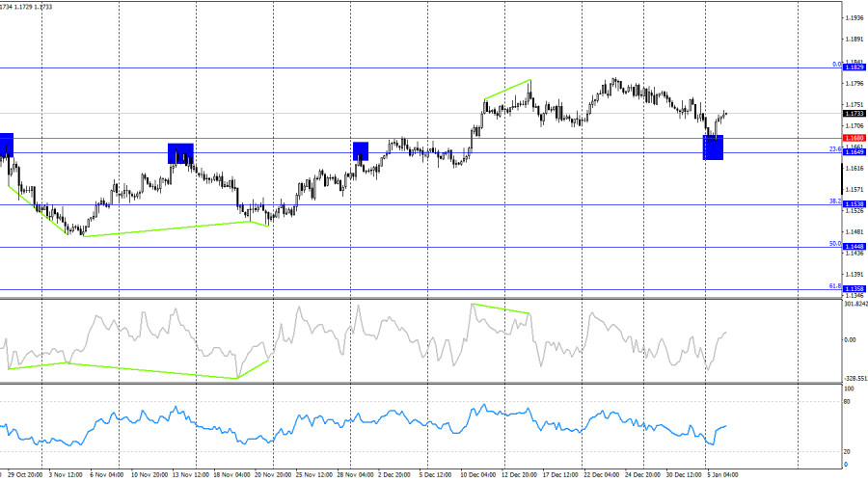Click the 1.1481 price axis value
This screenshot has width=868, height=482.
point(854,232)
